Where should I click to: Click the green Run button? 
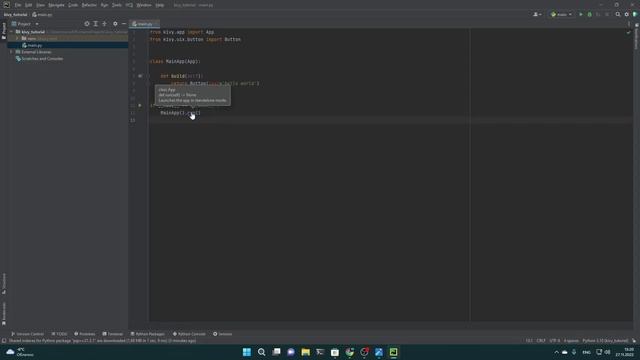point(581,15)
